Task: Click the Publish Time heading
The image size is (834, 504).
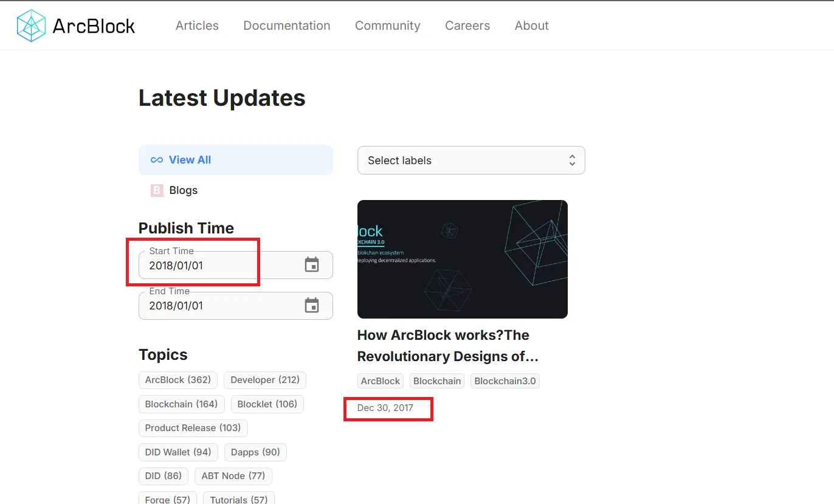Action: click(186, 228)
